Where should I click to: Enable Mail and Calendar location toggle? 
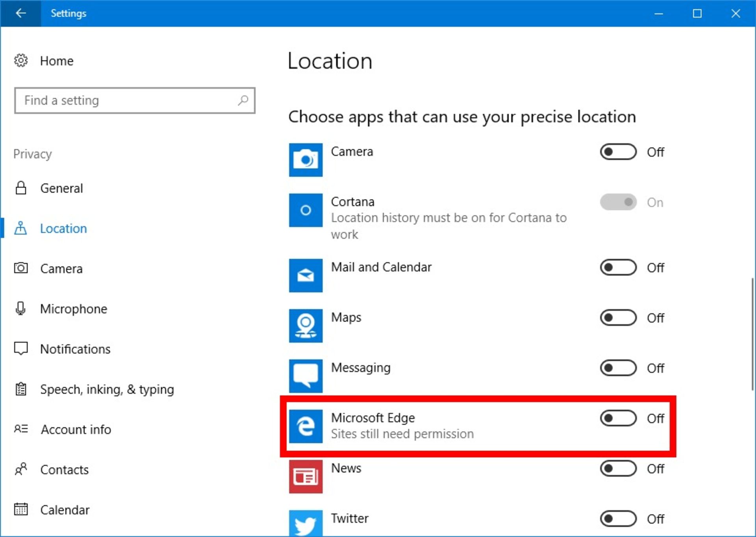point(618,268)
